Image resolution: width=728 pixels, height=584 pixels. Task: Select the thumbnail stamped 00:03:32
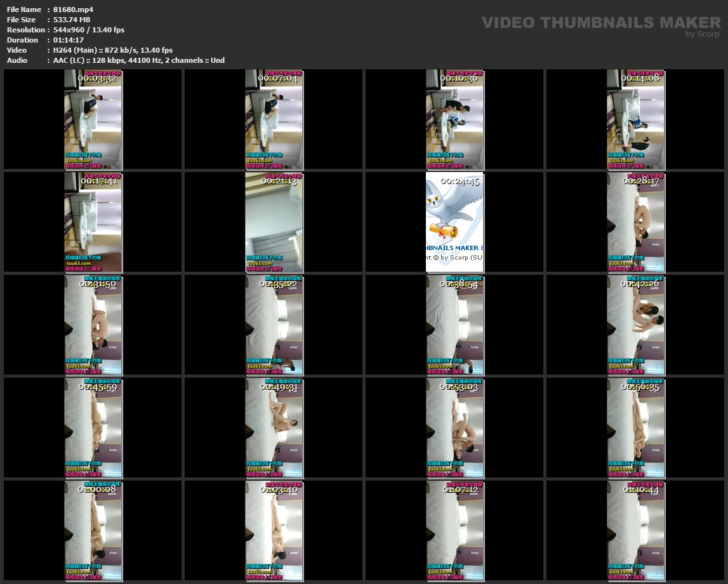click(93, 119)
